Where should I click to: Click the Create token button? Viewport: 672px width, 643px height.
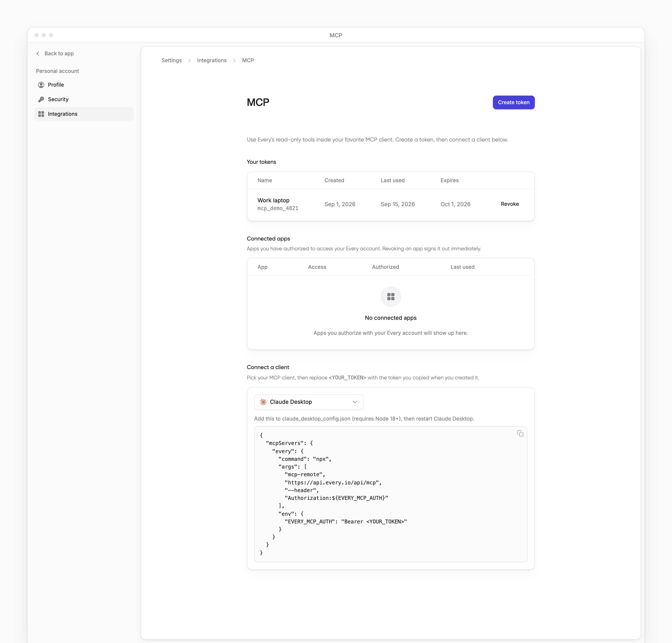[513, 102]
